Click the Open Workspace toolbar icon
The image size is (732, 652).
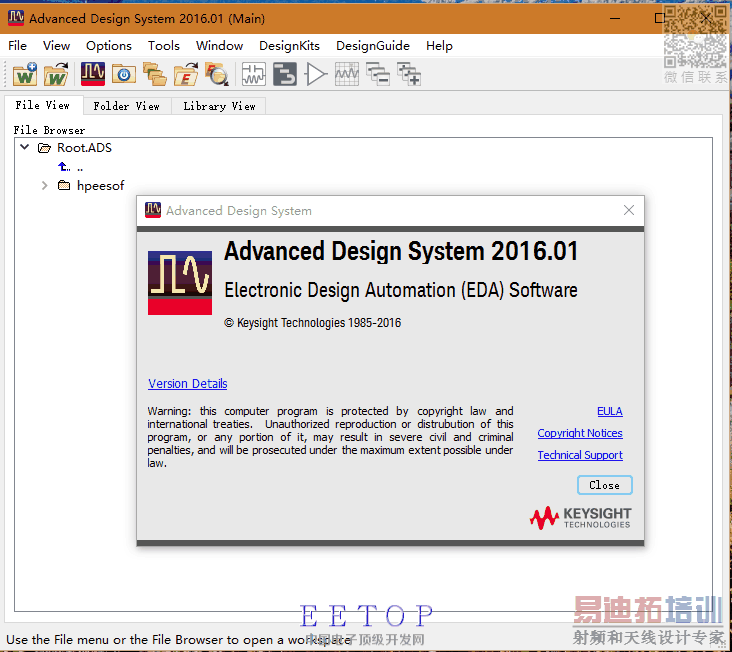click(x=56, y=74)
